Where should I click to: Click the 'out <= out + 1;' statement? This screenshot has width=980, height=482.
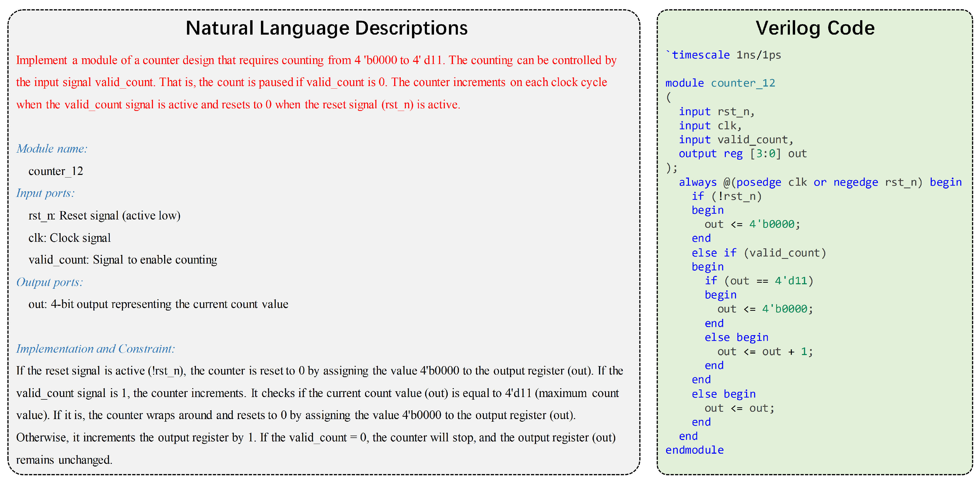[x=765, y=351]
